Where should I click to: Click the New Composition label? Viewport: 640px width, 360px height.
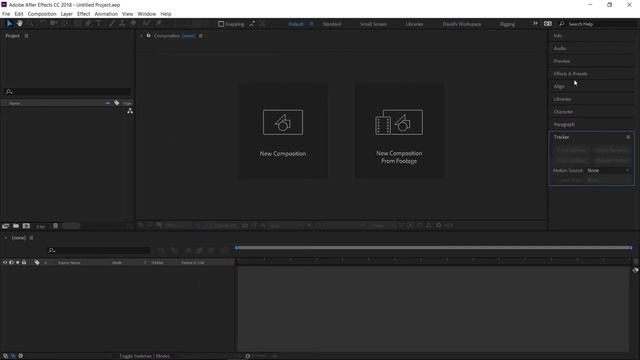(283, 153)
